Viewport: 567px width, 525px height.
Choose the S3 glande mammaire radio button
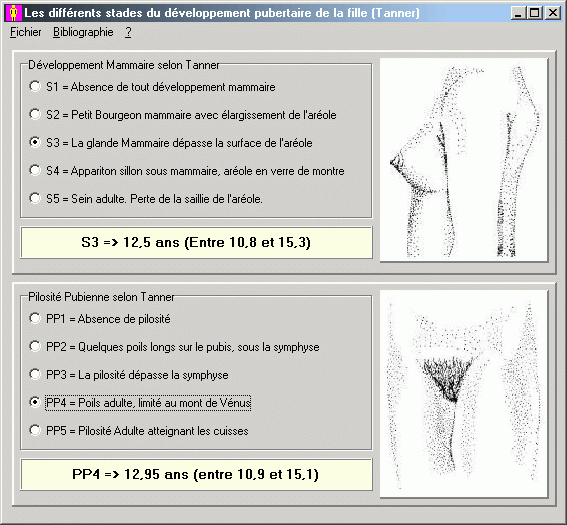pos(171,142)
